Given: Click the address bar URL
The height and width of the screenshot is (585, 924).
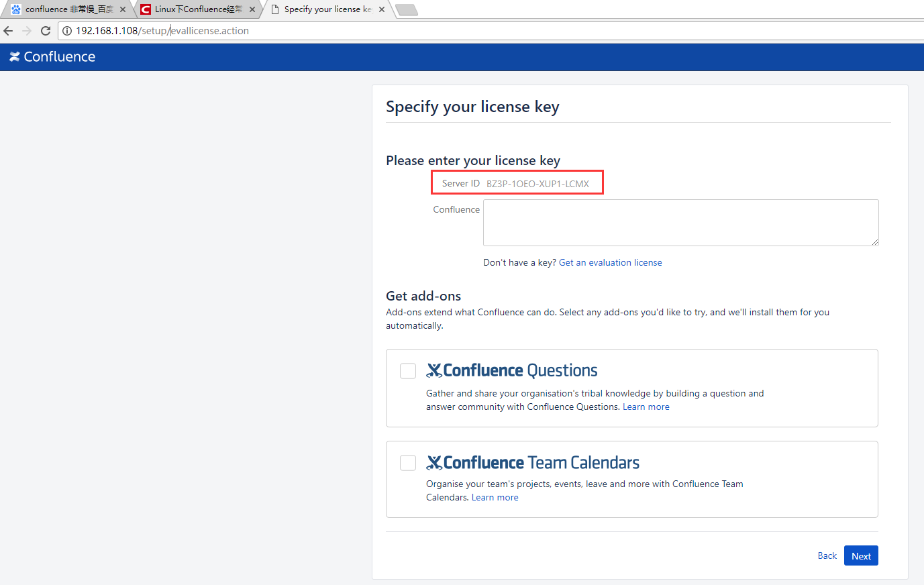Looking at the screenshot, I should 162,31.
